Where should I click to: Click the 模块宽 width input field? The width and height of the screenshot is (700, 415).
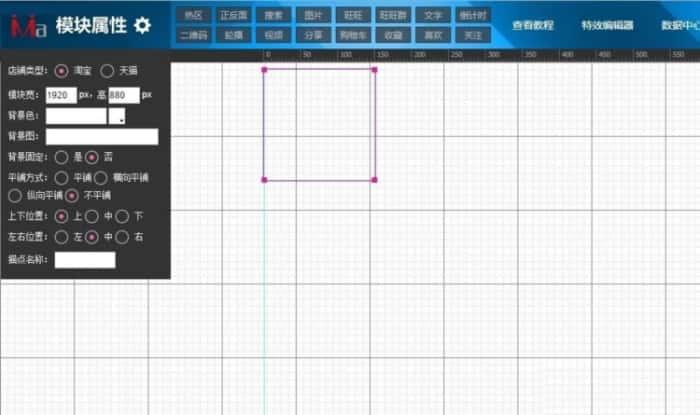coord(62,95)
